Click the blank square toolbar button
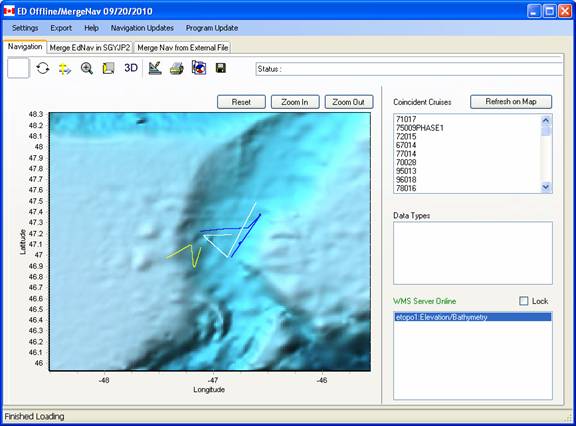The image size is (576, 426). (18, 68)
